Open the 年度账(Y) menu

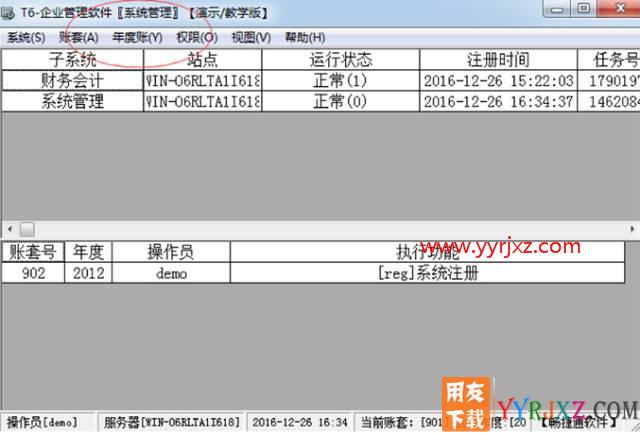coord(137,38)
